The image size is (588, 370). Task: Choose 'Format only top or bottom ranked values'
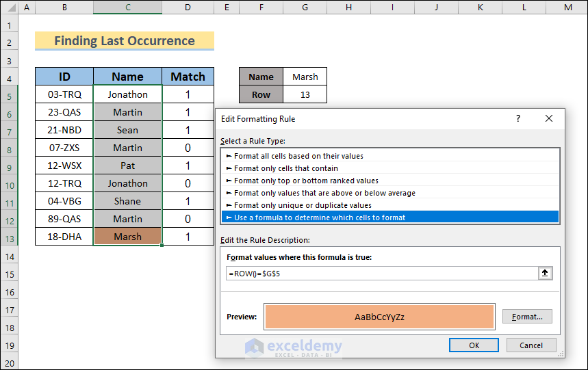(306, 181)
